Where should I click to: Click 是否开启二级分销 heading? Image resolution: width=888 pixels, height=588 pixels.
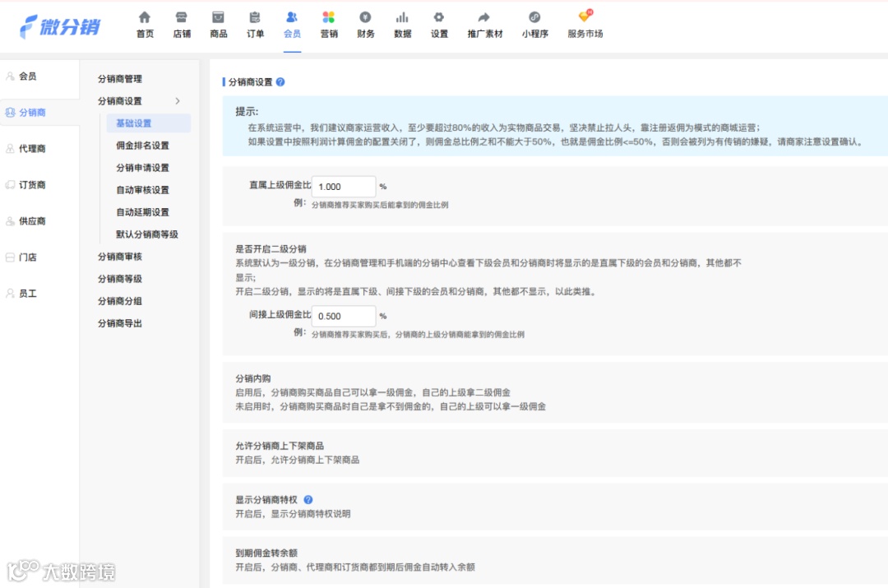271,248
